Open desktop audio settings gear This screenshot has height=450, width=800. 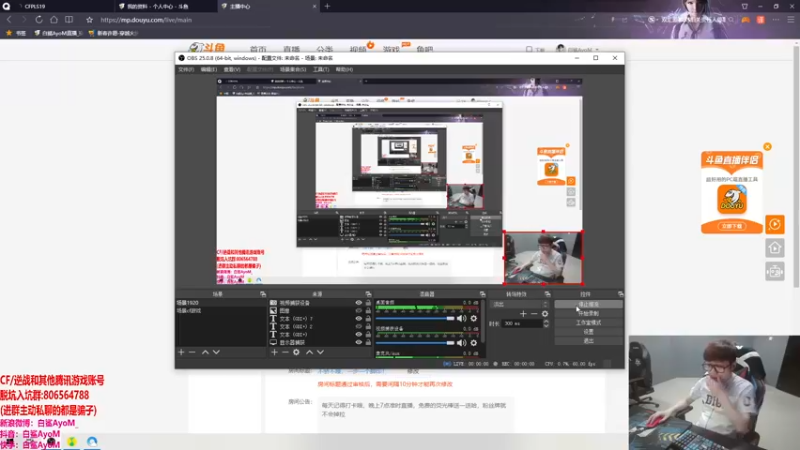pos(473,318)
